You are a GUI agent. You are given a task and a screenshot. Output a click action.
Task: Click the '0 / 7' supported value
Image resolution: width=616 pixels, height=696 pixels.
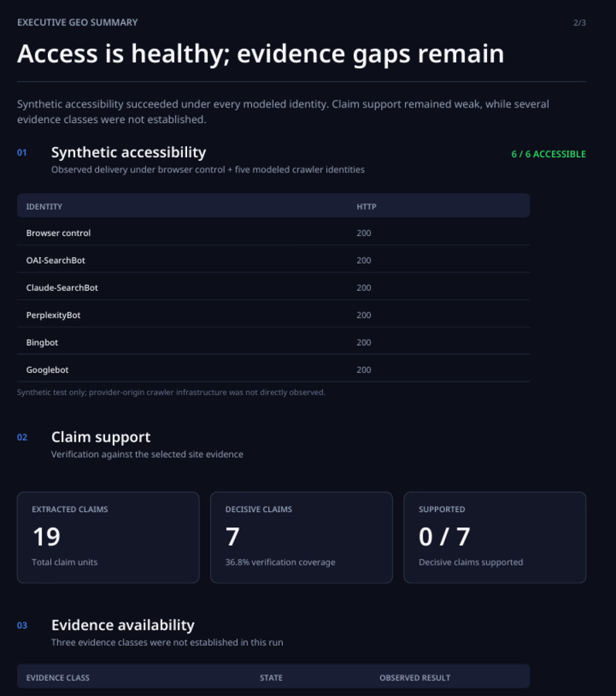pos(444,537)
